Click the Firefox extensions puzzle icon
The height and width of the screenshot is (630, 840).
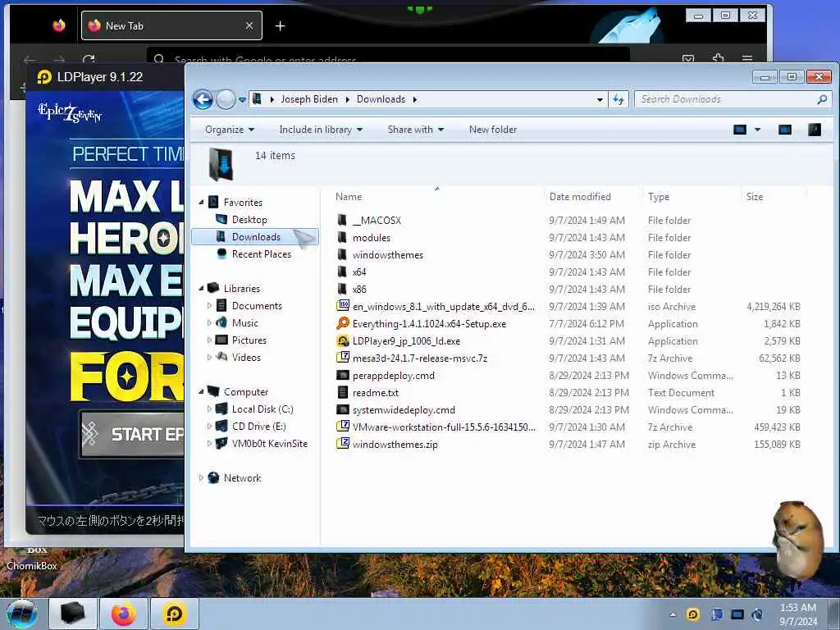[x=719, y=58]
